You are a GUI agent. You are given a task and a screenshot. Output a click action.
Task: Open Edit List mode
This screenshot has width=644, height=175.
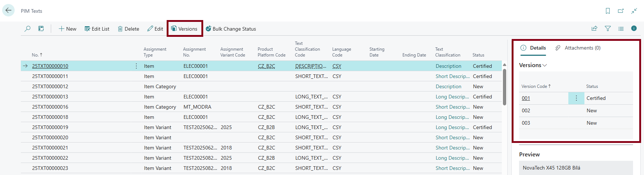97,29
